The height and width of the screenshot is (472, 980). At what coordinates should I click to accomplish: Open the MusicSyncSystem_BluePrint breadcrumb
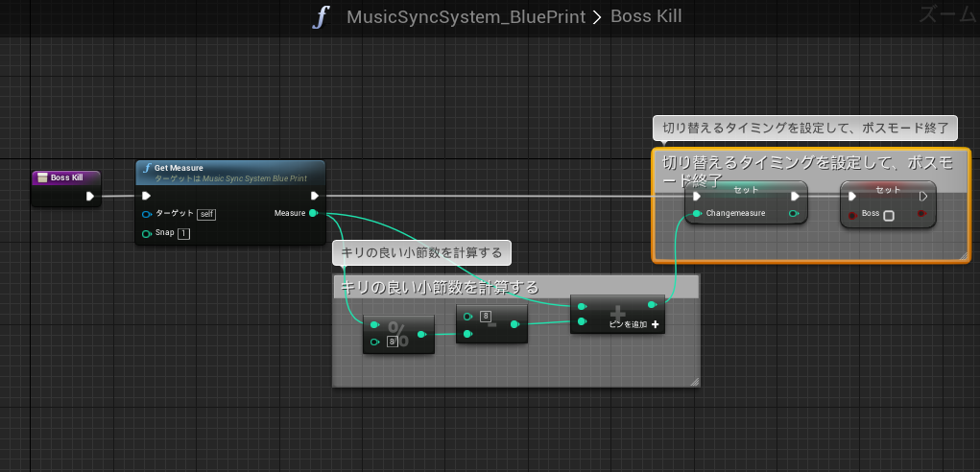coord(466,17)
